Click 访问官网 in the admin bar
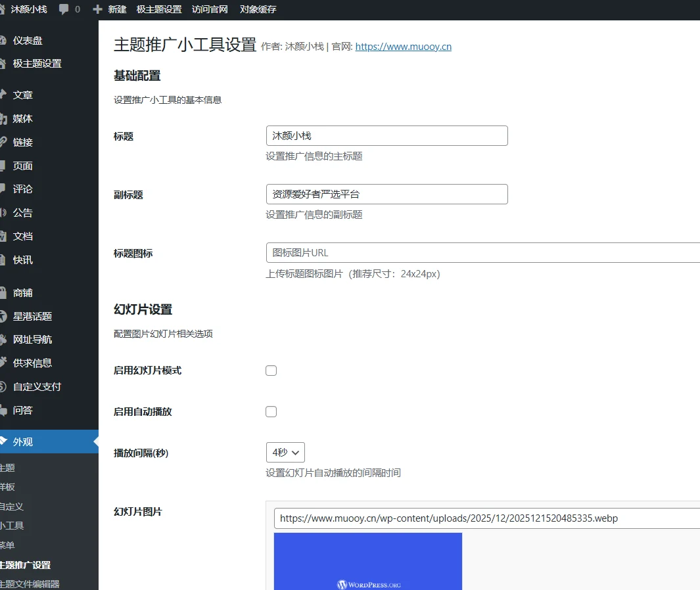 click(x=210, y=10)
